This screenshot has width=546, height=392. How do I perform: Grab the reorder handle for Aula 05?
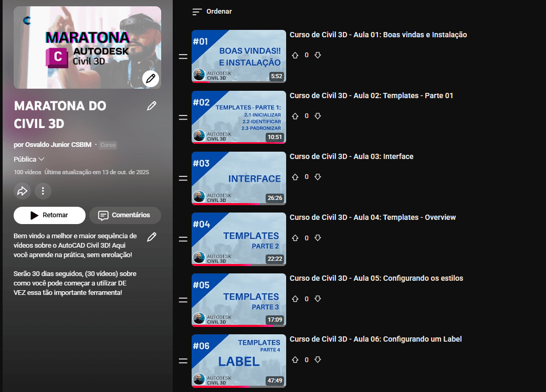click(183, 300)
